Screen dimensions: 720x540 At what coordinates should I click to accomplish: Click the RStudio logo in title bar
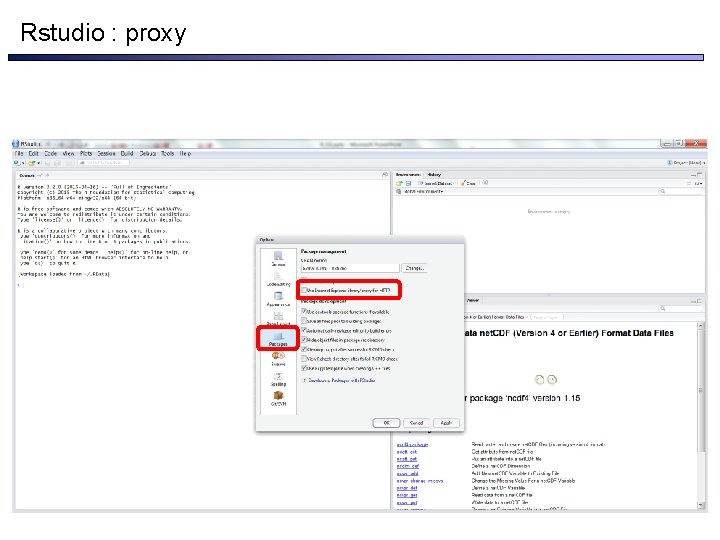click(x=16, y=144)
